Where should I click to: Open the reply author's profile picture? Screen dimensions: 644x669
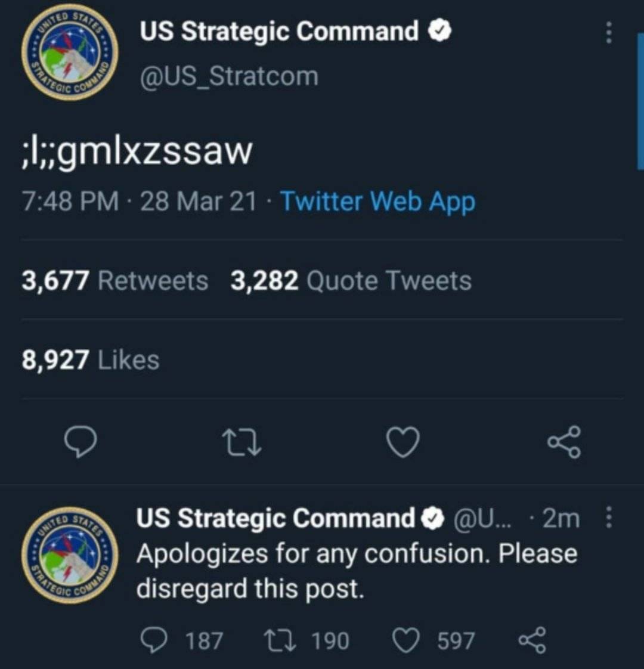70,555
